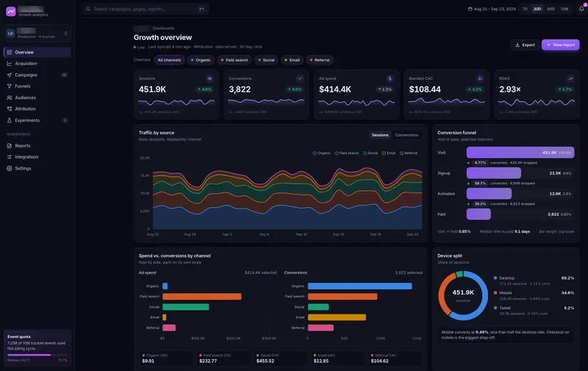Click the device split donut chart

tap(463, 295)
